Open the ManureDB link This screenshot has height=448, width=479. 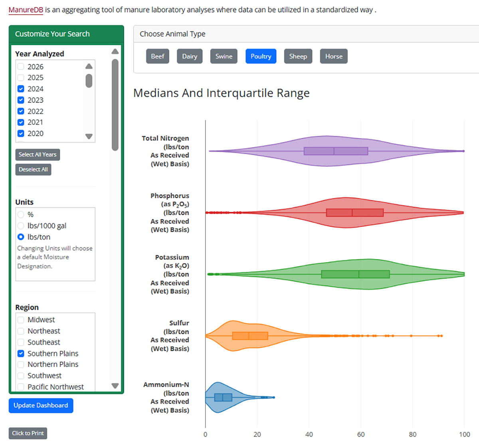point(26,10)
